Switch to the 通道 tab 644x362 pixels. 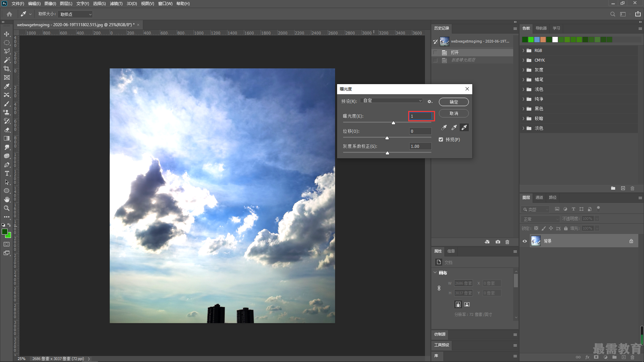click(539, 197)
